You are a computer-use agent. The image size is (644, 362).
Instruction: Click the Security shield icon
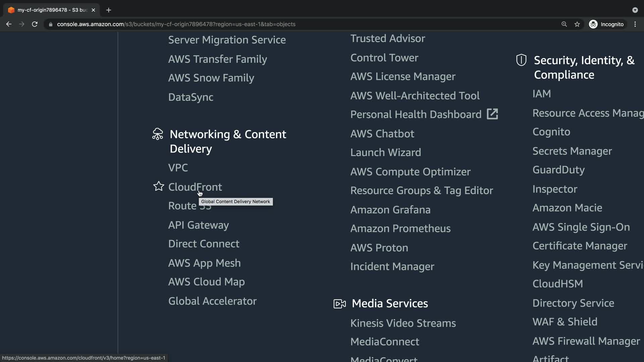(x=521, y=60)
